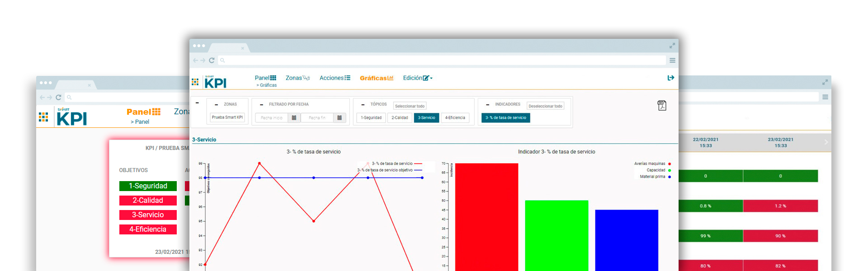Close the tab in left window

(89, 85)
